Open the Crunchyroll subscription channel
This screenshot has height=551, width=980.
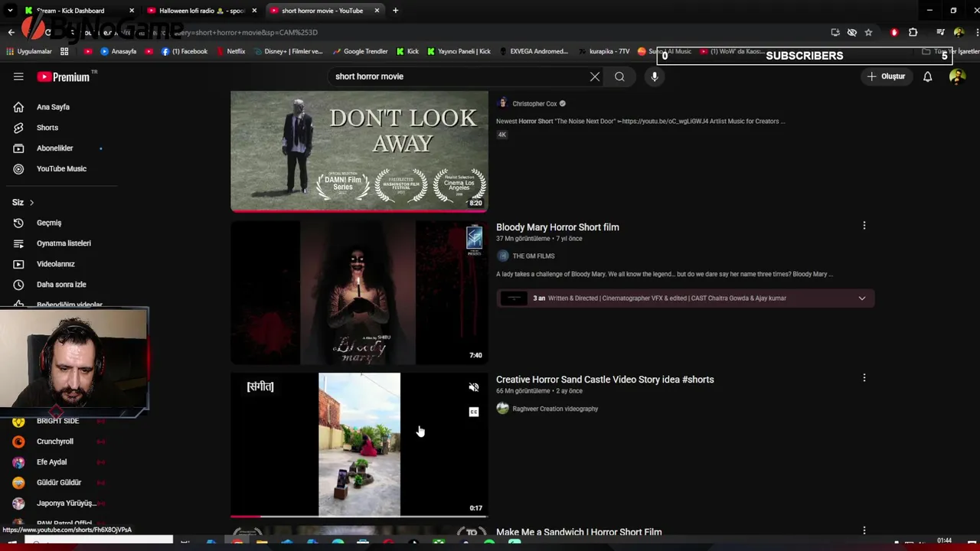click(x=54, y=442)
